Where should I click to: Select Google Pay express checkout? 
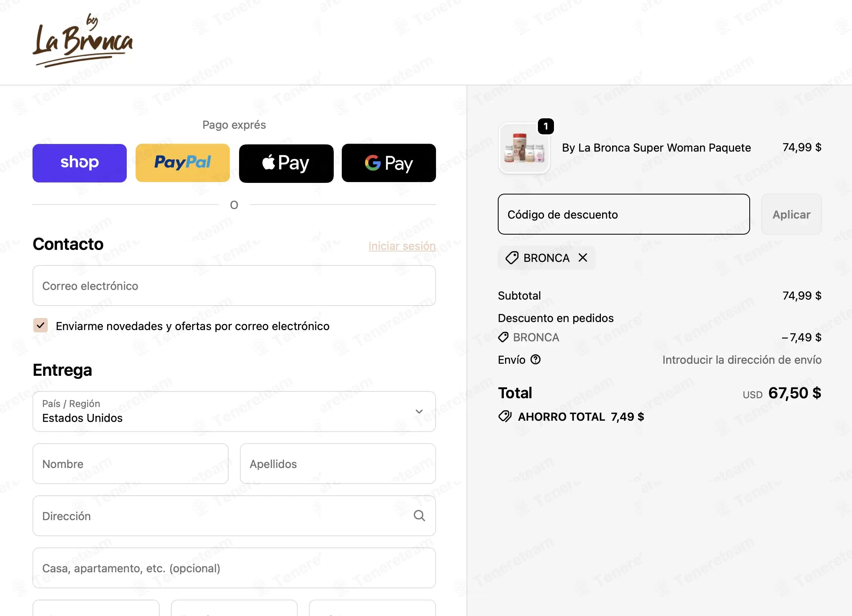coord(389,163)
